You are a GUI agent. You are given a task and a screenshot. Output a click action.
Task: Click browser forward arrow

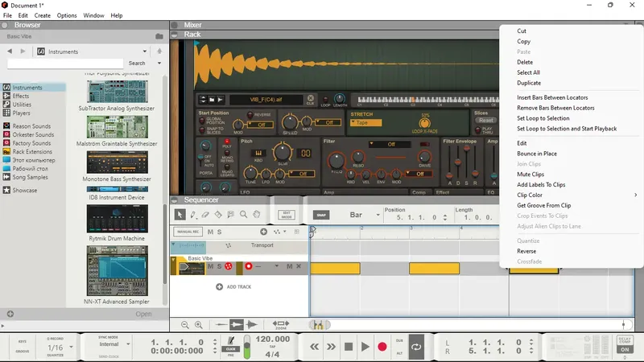pos(23,51)
